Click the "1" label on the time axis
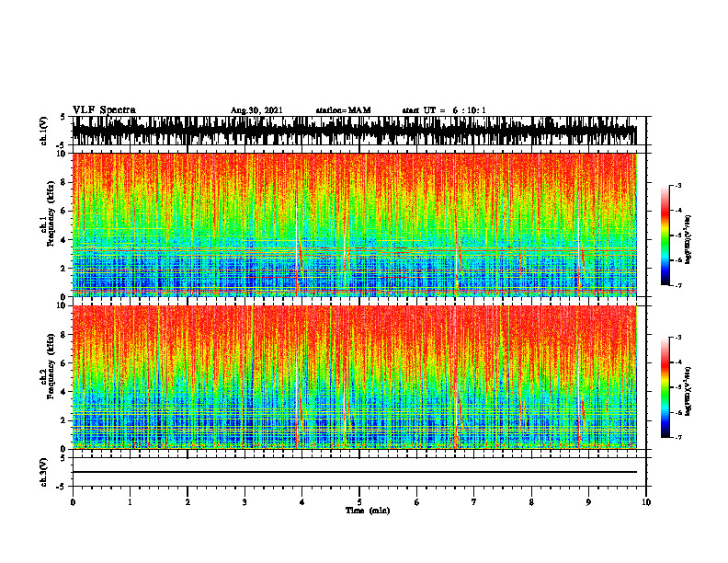Image resolution: width=728 pixels, height=563 pixels. (130, 502)
